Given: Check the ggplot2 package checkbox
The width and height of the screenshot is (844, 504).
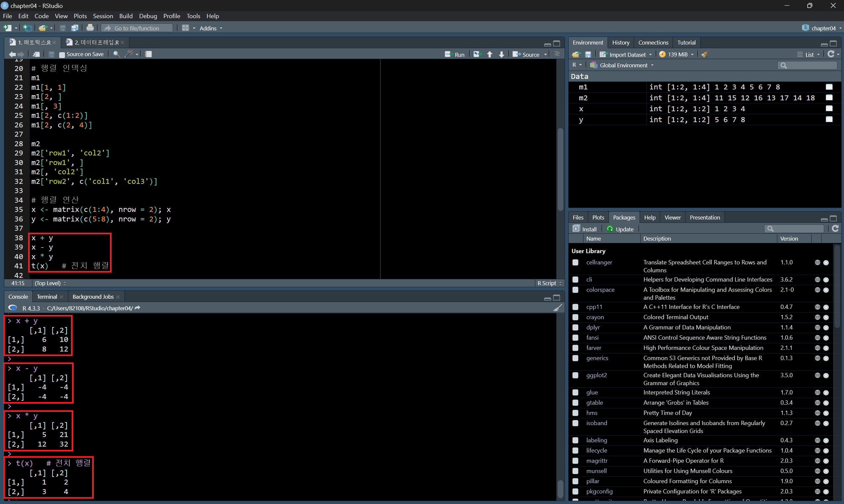Looking at the screenshot, I should [x=575, y=375].
